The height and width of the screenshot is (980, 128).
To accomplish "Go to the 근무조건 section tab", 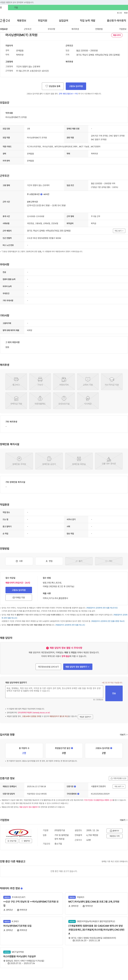I will tap(28, 29).
